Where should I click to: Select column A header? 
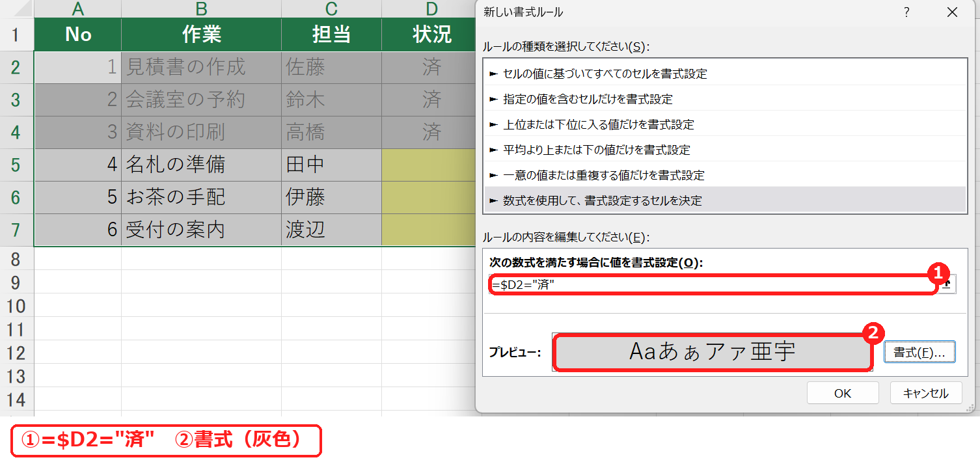pyautogui.click(x=78, y=8)
